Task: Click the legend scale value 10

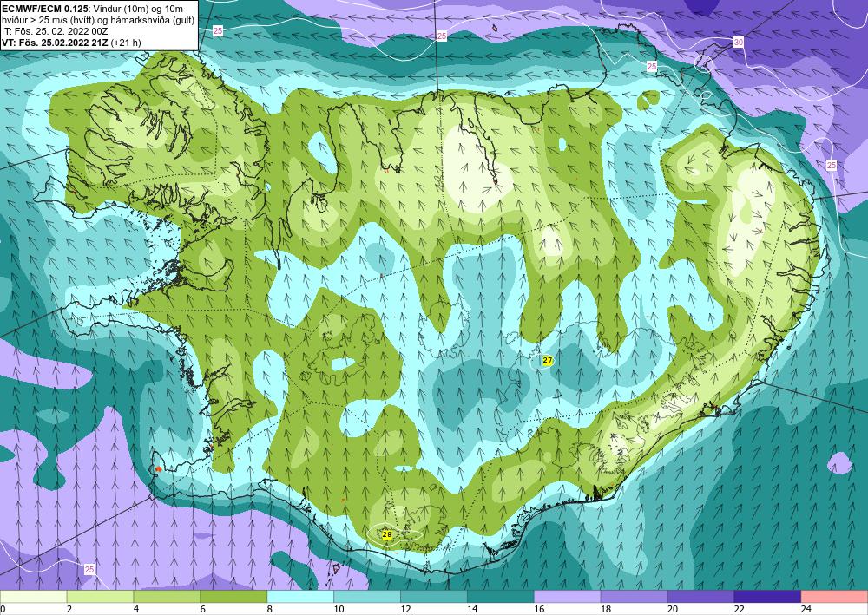Action: point(339,609)
